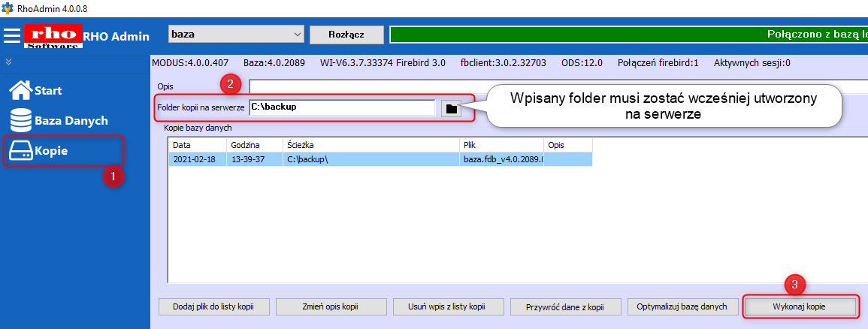Open Start sidebar menu item
The image size is (868, 329).
click(48, 91)
